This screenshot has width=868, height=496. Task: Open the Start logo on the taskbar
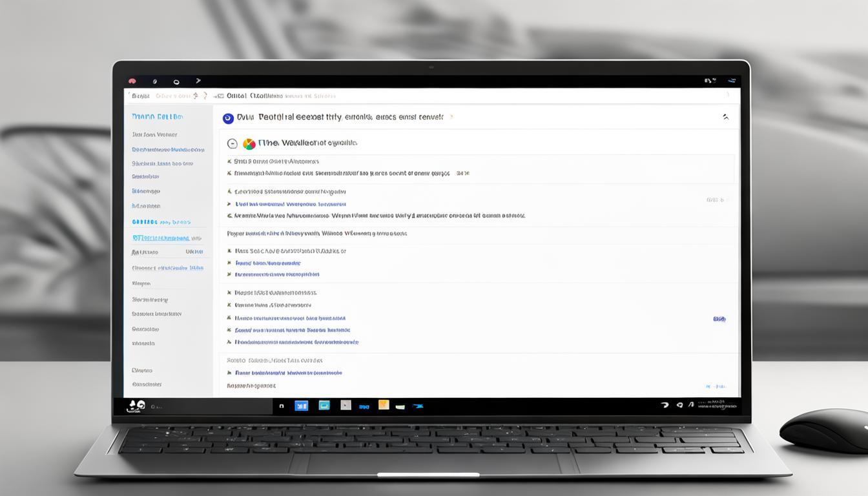(x=136, y=406)
